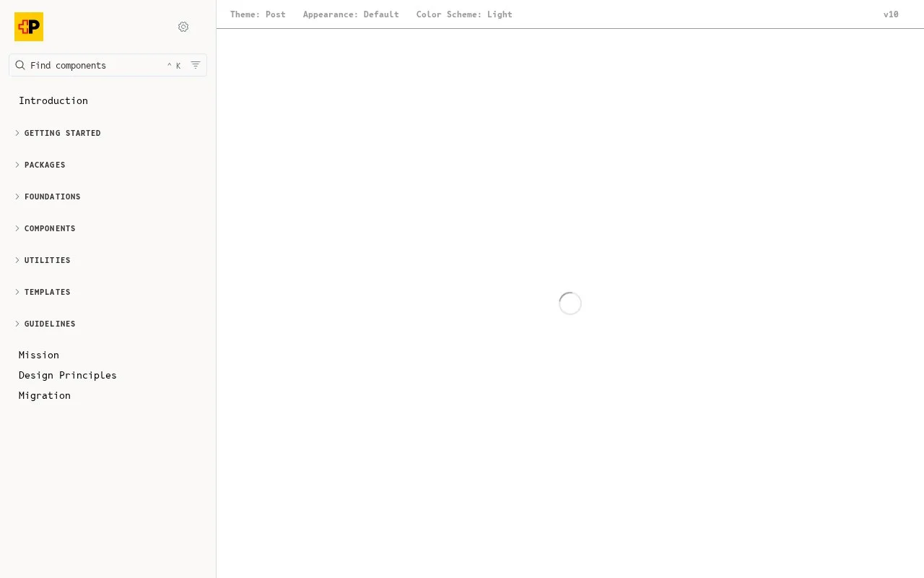Open the Migration page
The width and height of the screenshot is (924, 578).
click(x=45, y=395)
